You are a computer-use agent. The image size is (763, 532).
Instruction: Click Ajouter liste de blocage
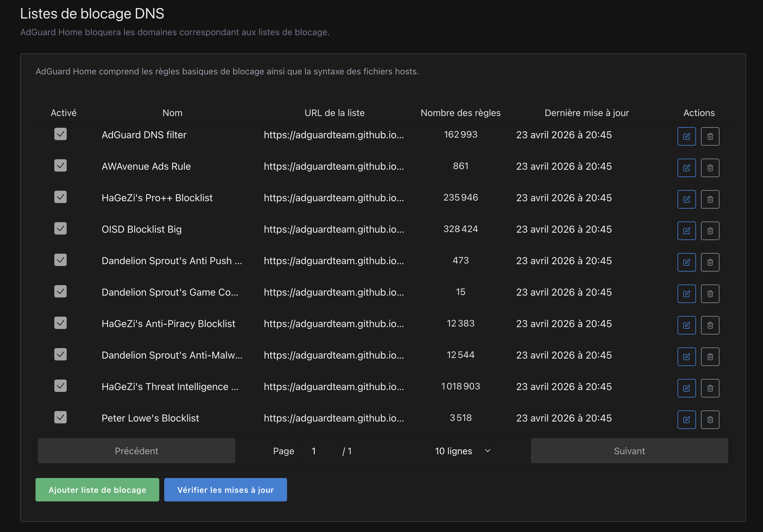click(x=97, y=490)
